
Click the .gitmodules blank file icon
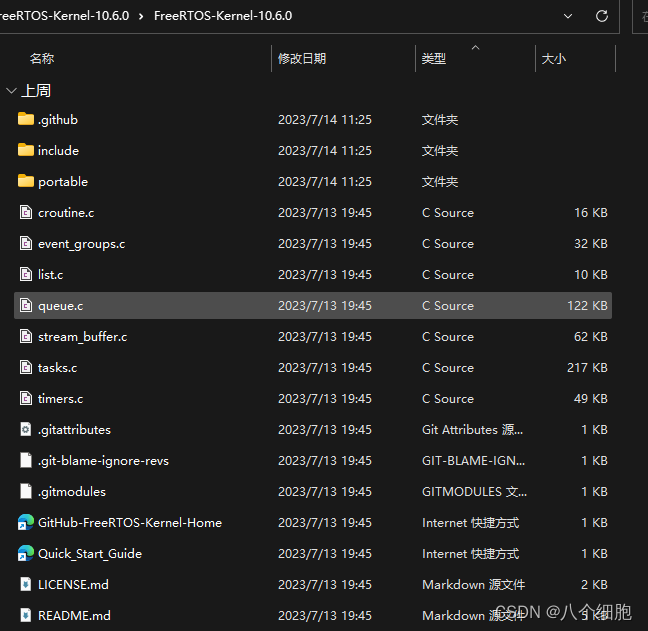26,491
